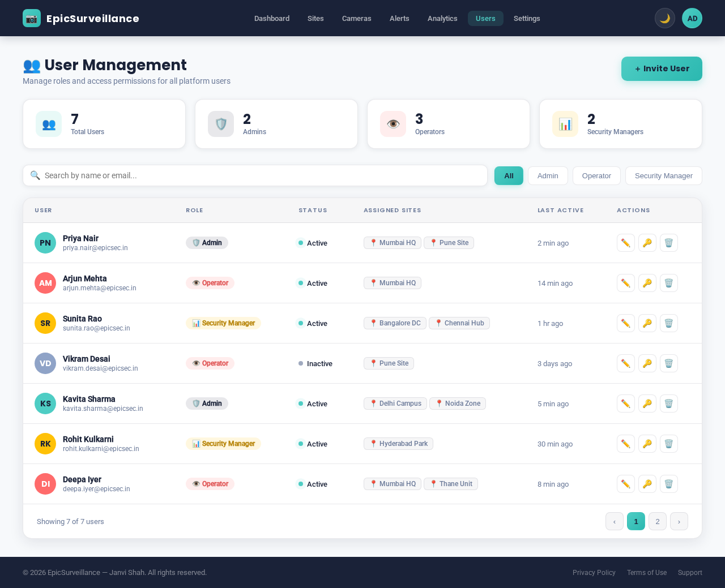
Task: Toggle dark mode with the moon icon
Action: coord(664,18)
